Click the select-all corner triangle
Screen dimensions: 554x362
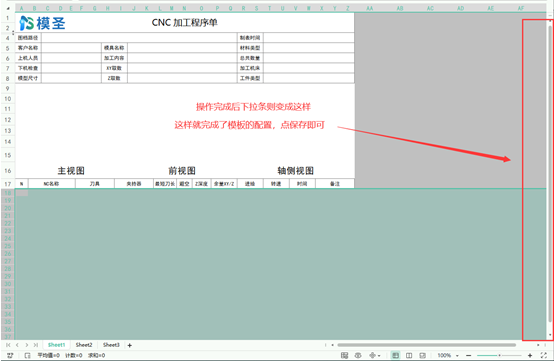coord(8,8)
